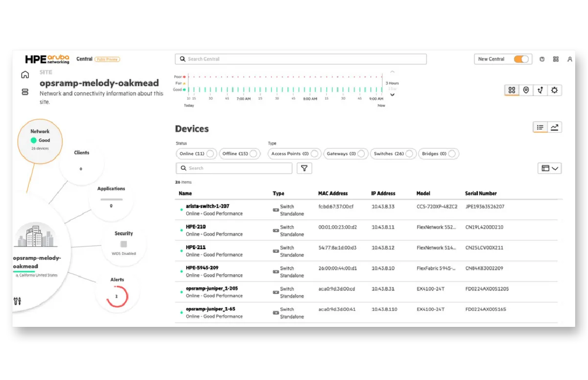Image resolution: width=588 pixels, height=380 pixels.
Task: Select the dashboard grid view icon
Action: pyautogui.click(x=512, y=90)
